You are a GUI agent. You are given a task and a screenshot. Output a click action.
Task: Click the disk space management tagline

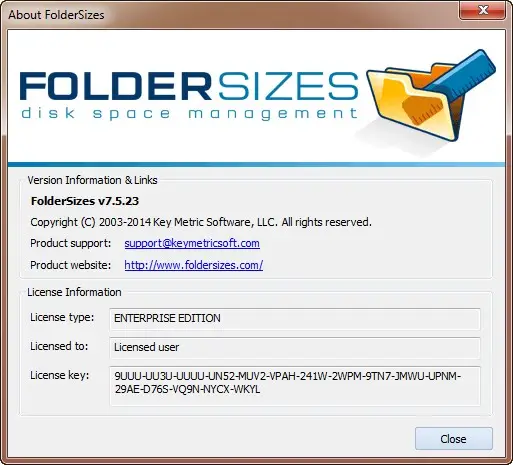[x=189, y=114]
